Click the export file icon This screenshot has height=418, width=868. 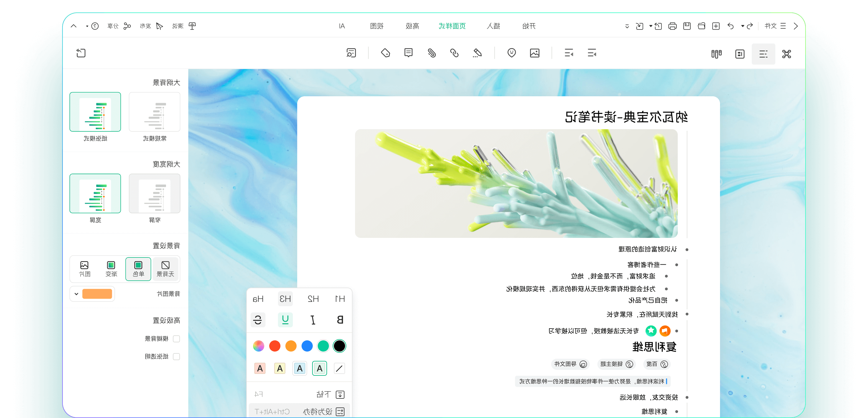658,26
